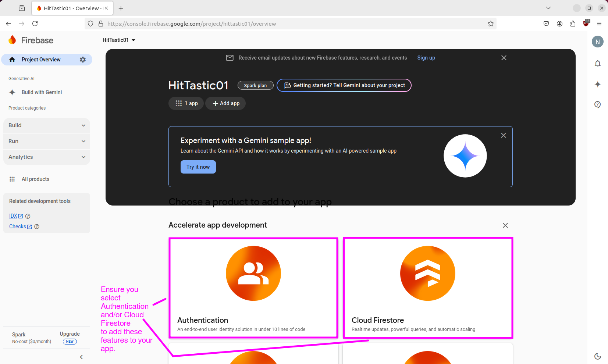Image resolution: width=608 pixels, height=364 pixels.
Task: Open the All products grid icon
Action: coord(12,179)
